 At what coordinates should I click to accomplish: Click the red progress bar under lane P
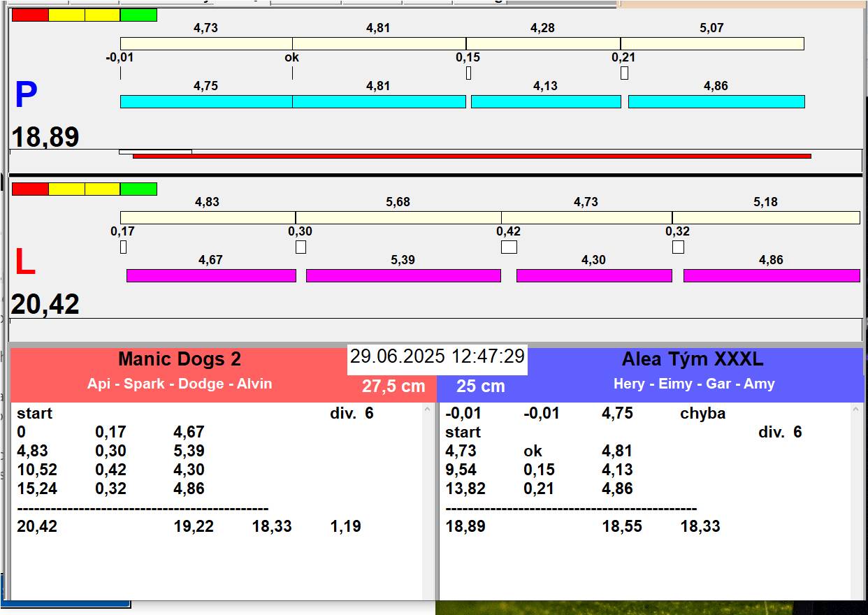pyautogui.click(x=472, y=156)
